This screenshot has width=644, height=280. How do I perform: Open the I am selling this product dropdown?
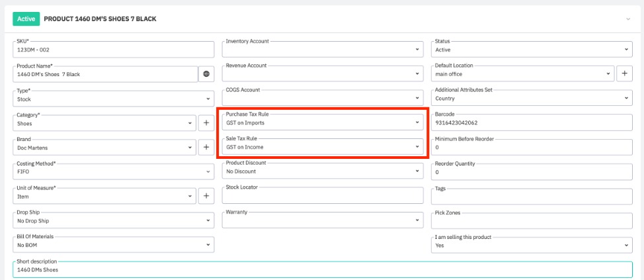click(x=532, y=245)
